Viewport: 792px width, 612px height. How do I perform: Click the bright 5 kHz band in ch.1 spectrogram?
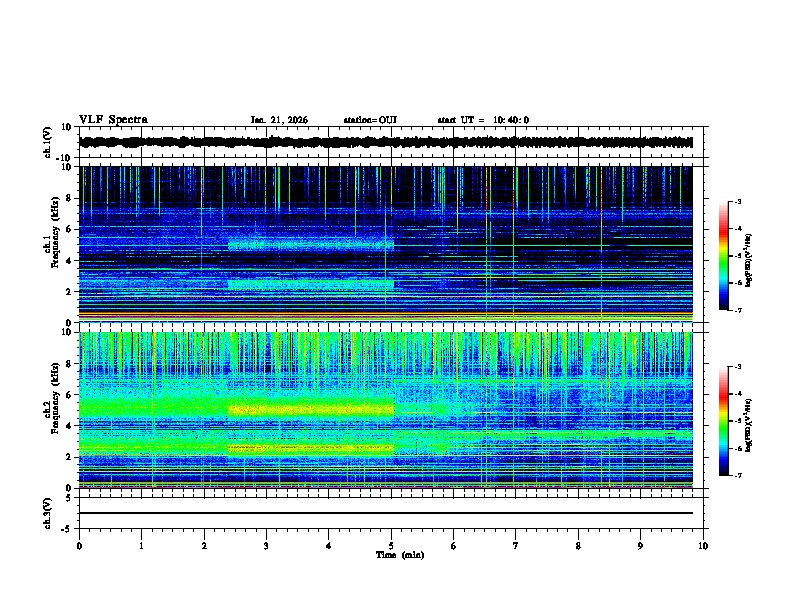(311, 245)
